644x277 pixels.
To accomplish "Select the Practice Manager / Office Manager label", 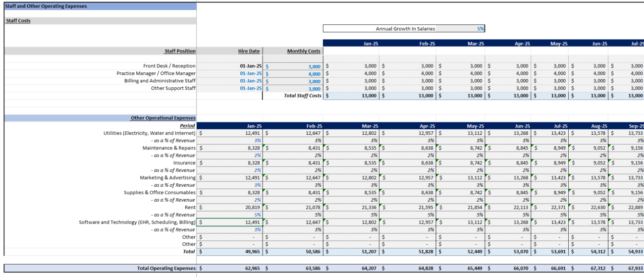I will [156, 73].
